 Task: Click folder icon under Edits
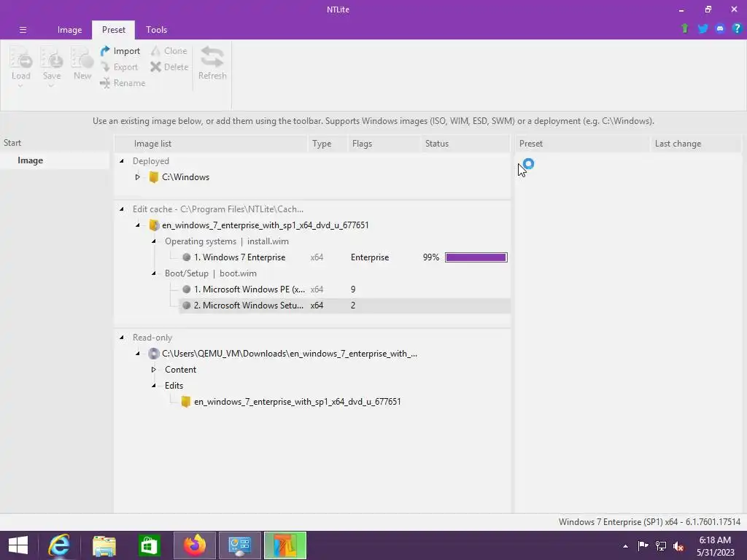(186, 402)
